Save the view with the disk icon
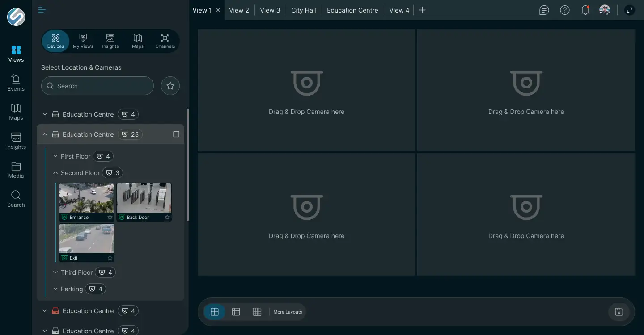 (x=619, y=312)
